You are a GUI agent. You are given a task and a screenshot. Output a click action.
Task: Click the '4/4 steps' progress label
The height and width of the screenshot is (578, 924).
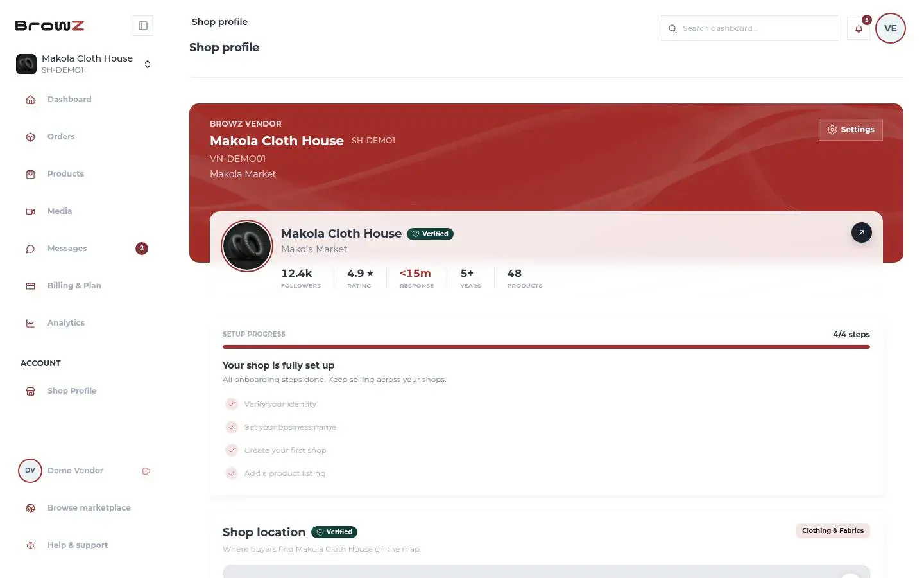[851, 334]
